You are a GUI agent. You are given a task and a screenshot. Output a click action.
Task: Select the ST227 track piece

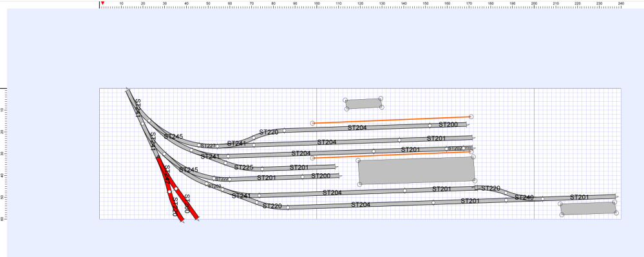coord(208,146)
